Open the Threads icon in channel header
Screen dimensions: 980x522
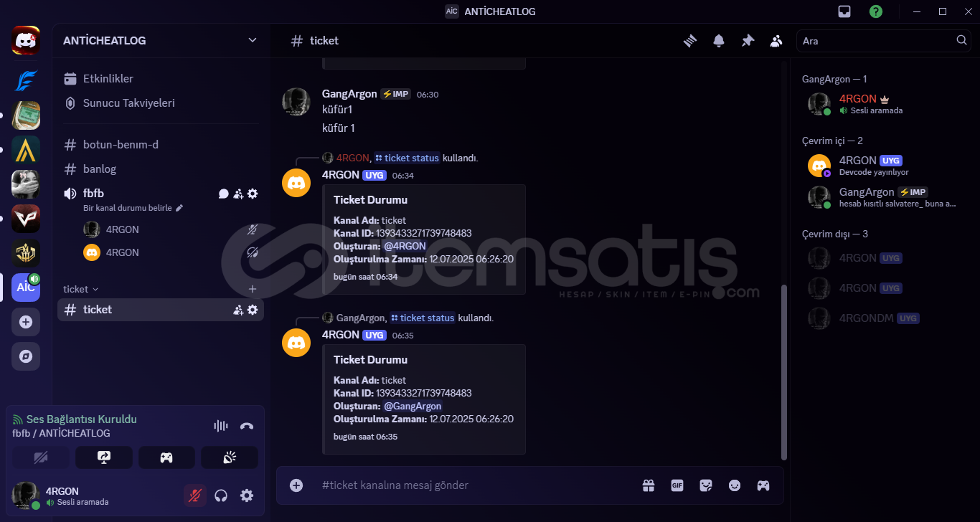click(690, 41)
